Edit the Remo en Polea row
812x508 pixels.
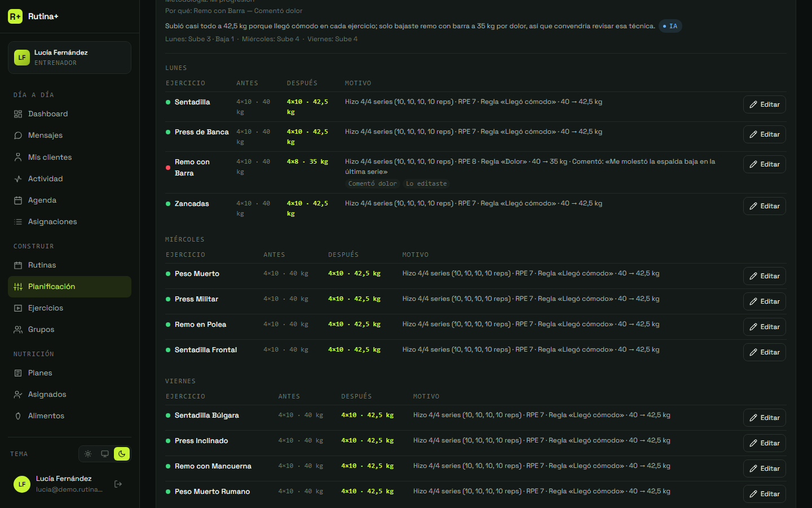pyautogui.click(x=764, y=327)
